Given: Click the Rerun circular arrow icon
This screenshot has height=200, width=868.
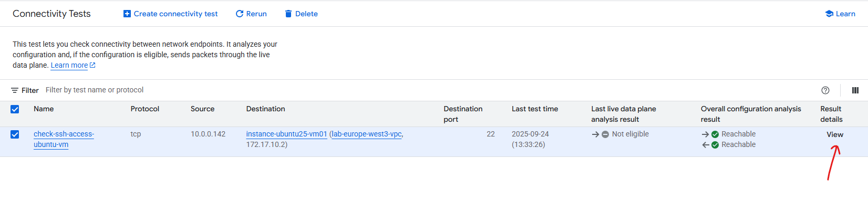Looking at the screenshot, I should pos(240,14).
